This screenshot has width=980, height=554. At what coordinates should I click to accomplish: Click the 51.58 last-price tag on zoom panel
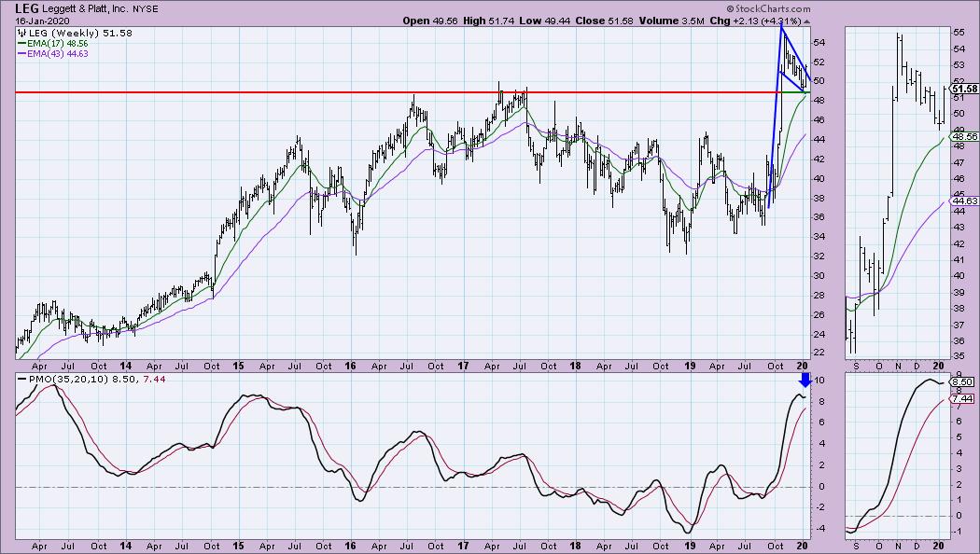[964, 89]
